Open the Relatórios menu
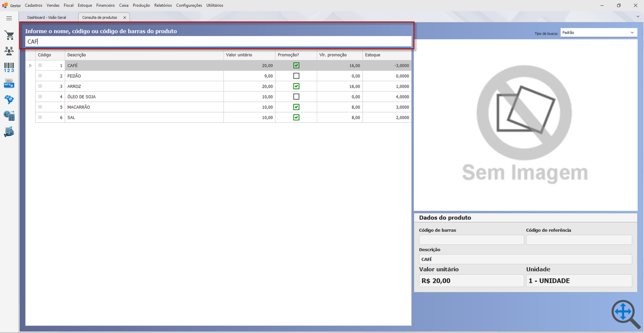The image size is (644, 333). click(163, 5)
